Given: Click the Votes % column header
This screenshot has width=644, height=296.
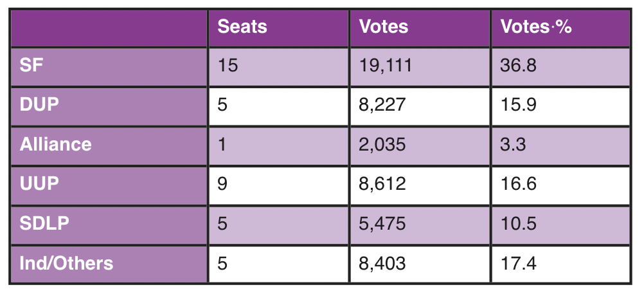Looking at the screenshot, I should pyautogui.click(x=536, y=27).
